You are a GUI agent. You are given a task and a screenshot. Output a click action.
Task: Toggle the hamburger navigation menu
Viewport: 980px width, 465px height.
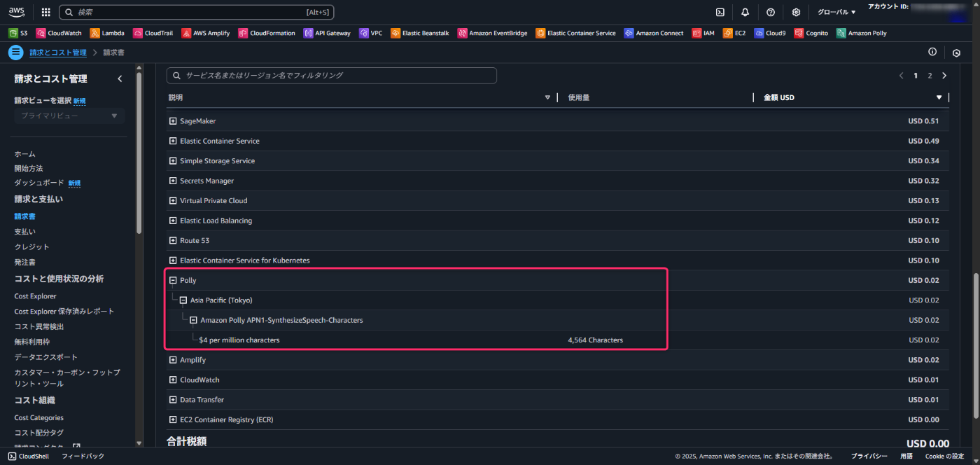click(15, 53)
